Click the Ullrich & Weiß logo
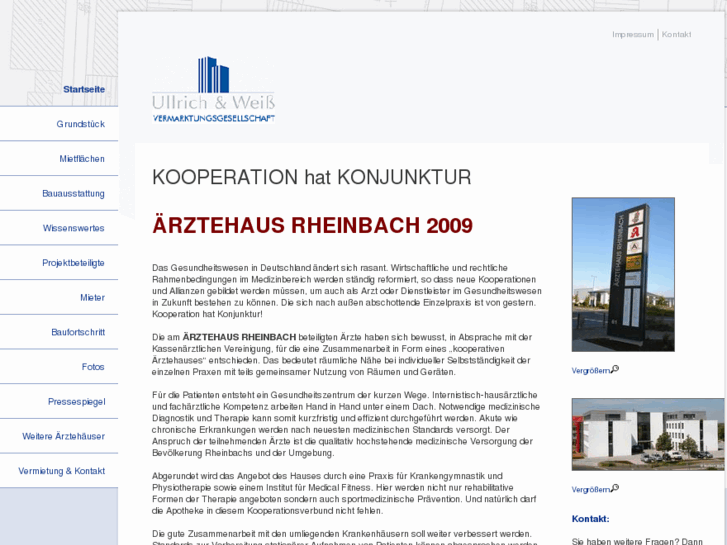Screen dimensions: 727x545 point(214,90)
